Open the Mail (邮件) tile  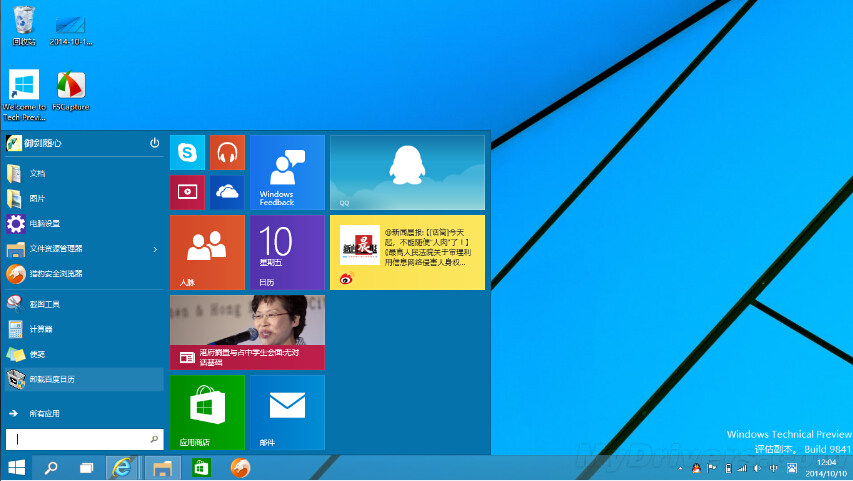pos(287,412)
